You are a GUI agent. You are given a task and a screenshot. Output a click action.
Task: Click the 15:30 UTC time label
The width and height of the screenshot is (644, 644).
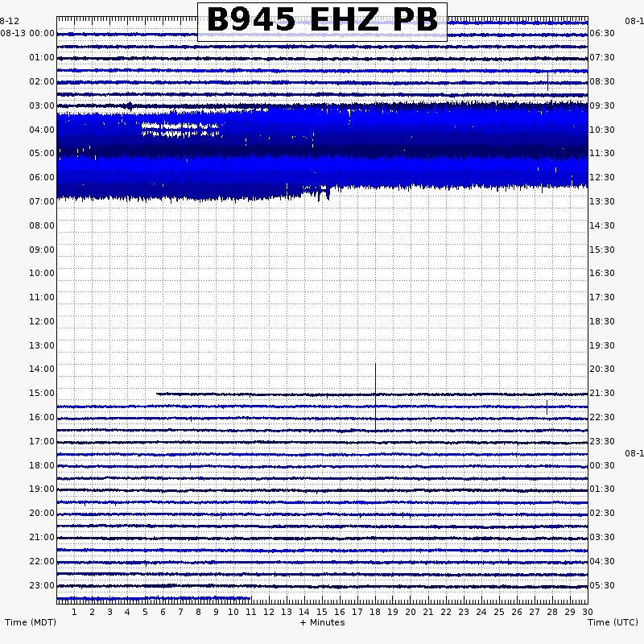(602, 250)
